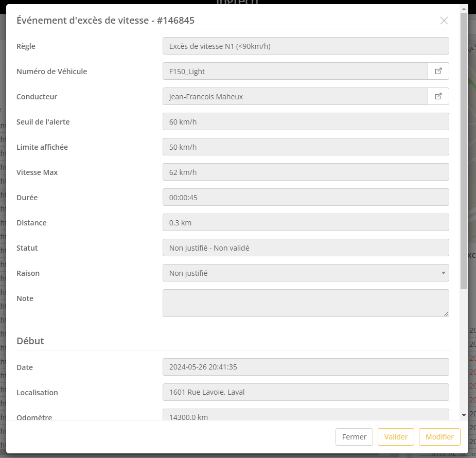
Task: Expand the Raison dropdown
Action: [305, 273]
